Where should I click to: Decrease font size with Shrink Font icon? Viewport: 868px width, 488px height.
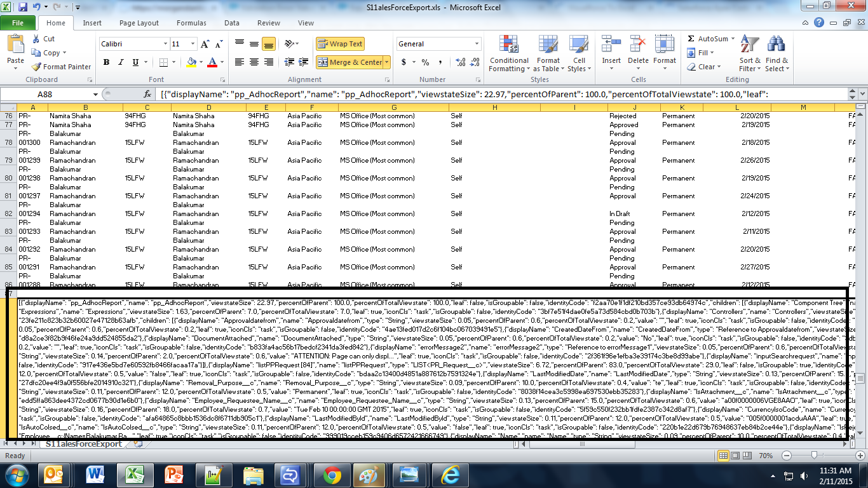pyautogui.click(x=219, y=44)
